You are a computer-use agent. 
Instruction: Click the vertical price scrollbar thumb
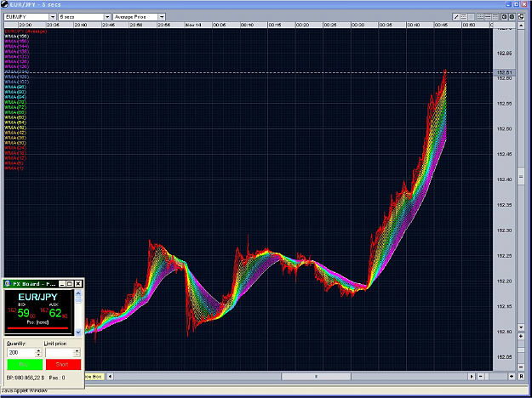[x=521, y=176]
